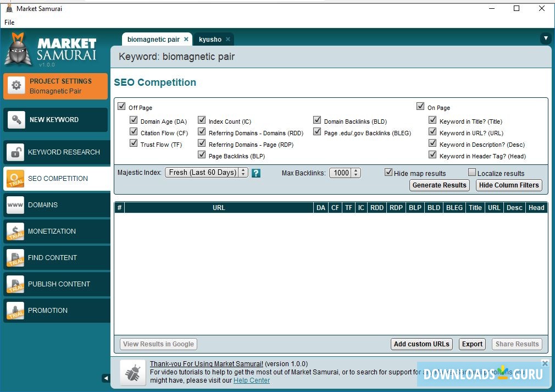Screen dimensions: 555x392
Task: Uncheck Referring Domains - Page (RDP)
Action: [202, 143]
